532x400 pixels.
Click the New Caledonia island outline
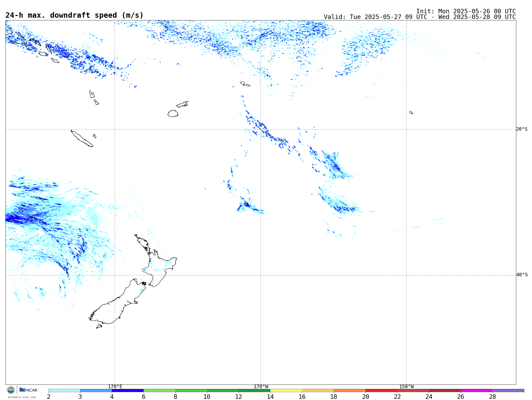[x=82, y=138]
